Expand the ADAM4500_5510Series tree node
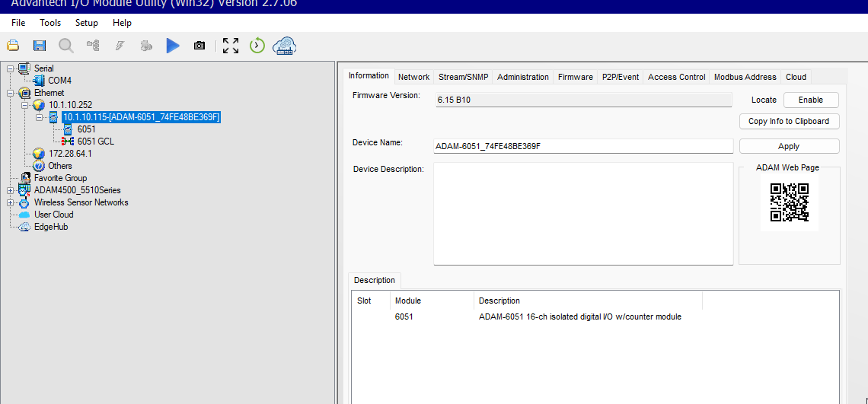Screen dimensions: 868x404 10,190
